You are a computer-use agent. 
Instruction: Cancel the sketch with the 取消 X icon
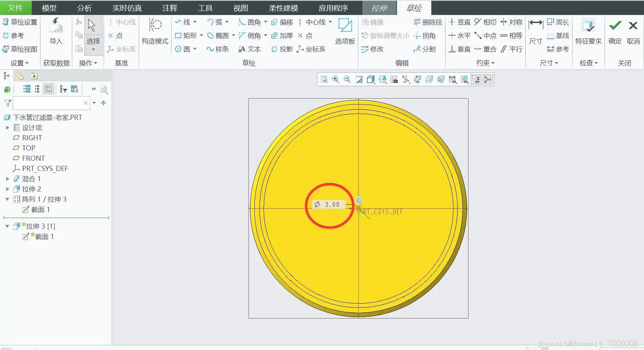tap(633, 26)
